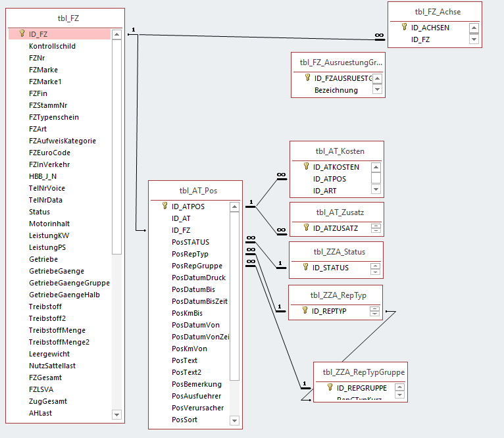Screen dimensions: 504x438
Task: Select the FZMarke1 field
Action: pyautogui.click(x=45, y=82)
